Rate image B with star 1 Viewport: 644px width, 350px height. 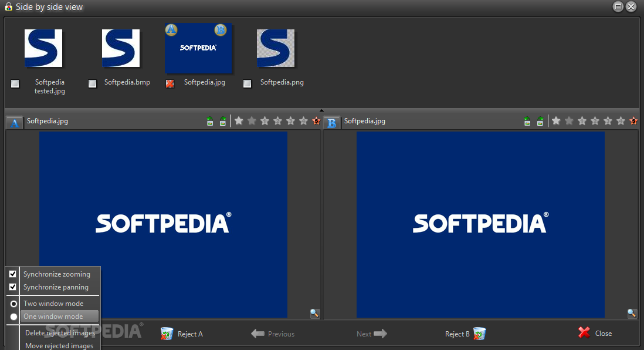[x=582, y=121]
